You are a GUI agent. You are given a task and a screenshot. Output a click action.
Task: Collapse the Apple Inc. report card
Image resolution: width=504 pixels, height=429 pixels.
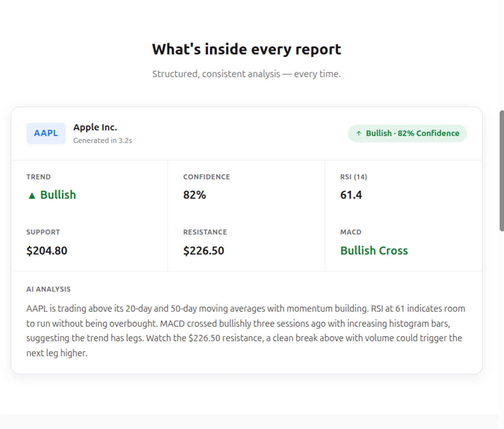coord(95,127)
